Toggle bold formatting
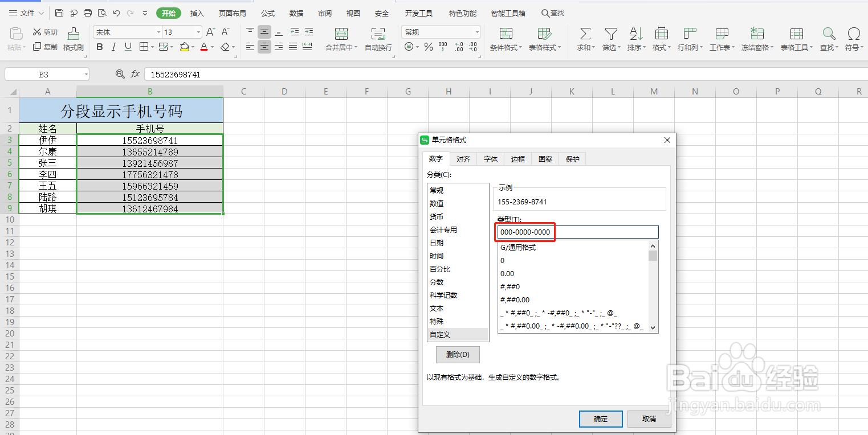The width and height of the screenshot is (868, 435). coord(100,47)
